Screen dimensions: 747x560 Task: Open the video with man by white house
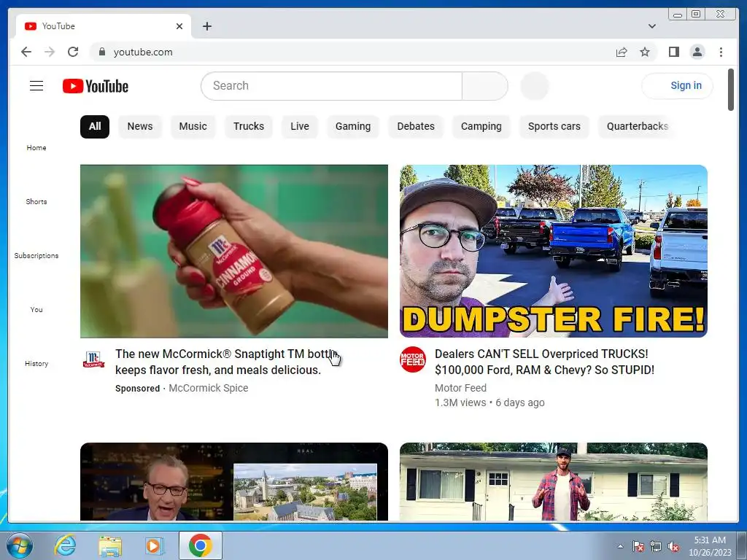[553, 481]
